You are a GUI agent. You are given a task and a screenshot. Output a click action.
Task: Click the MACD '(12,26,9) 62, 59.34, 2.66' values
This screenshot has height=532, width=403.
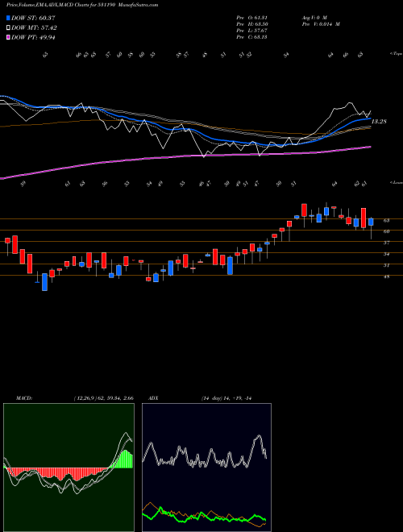click(103, 398)
